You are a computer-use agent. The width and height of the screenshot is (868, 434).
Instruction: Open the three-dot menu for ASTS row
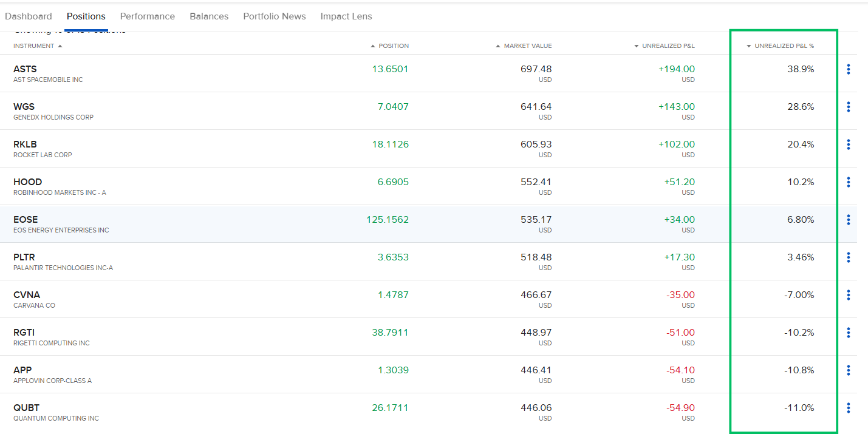(x=848, y=69)
